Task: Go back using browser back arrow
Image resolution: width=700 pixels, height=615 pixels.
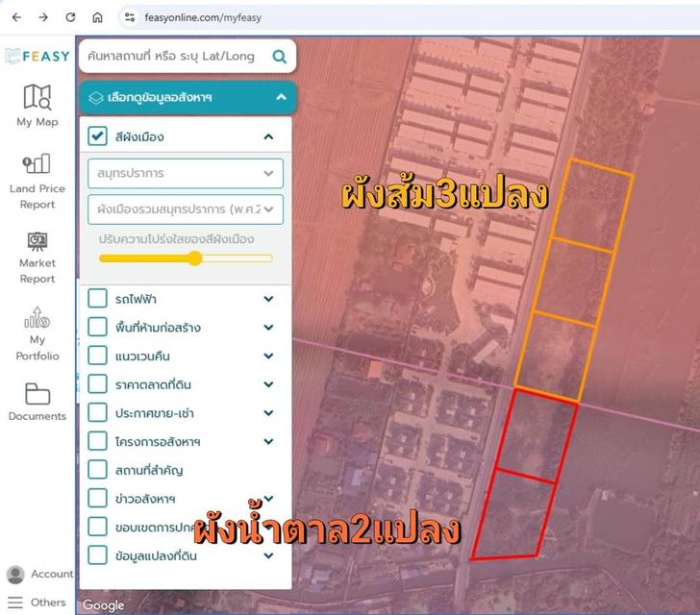Action: tap(16, 17)
